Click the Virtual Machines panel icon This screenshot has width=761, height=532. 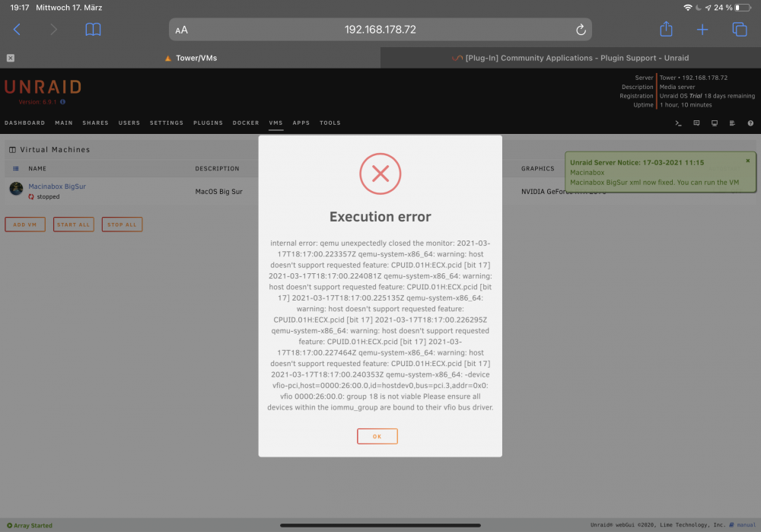(13, 150)
